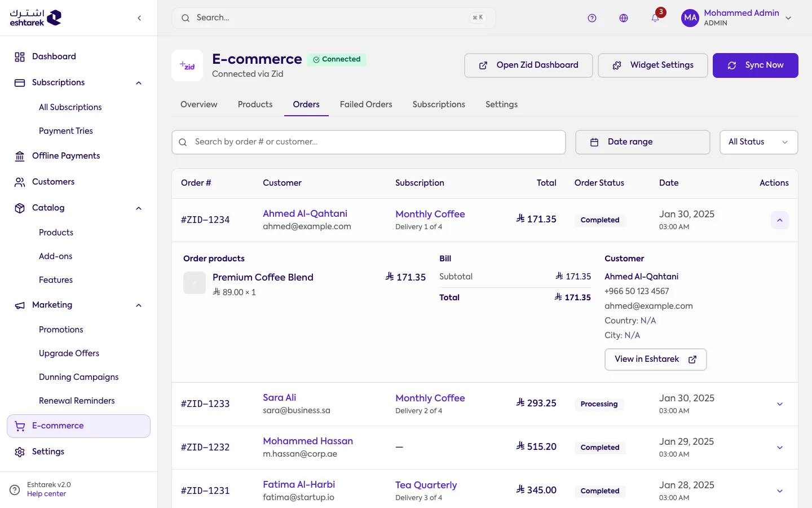Click the Connected status badge

pyautogui.click(x=337, y=59)
